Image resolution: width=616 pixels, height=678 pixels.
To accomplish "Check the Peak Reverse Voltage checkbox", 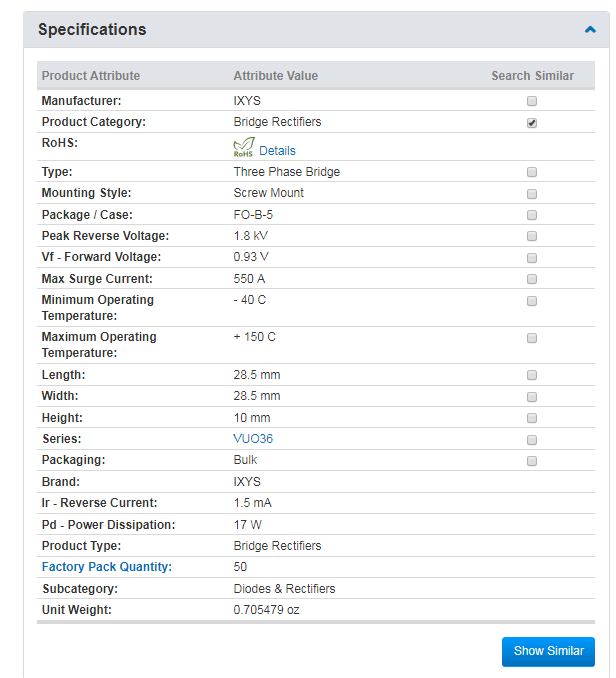I will coord(532,236).
